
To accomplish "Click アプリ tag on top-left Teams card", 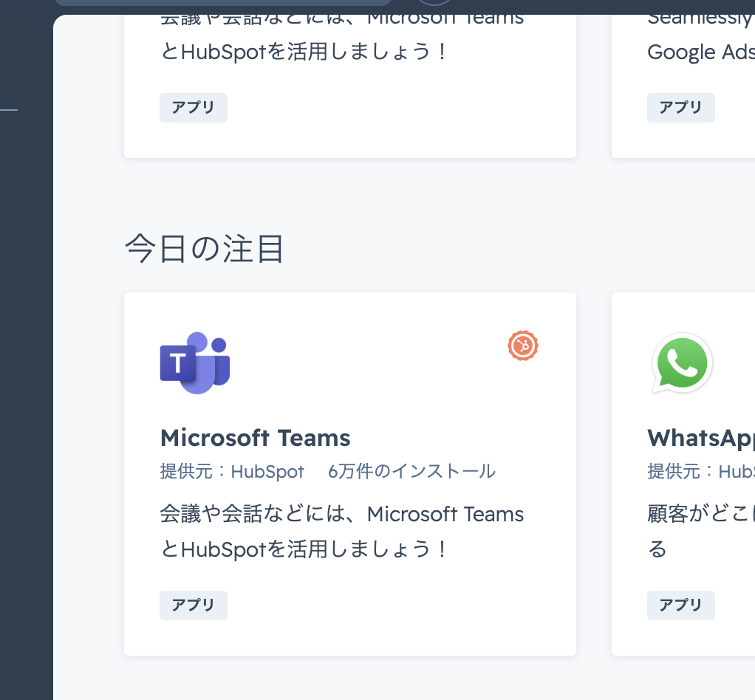I will [x=194, y=107].
